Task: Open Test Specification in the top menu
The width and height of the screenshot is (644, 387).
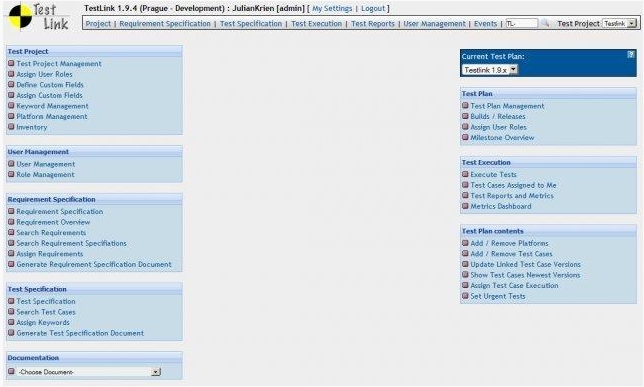Action: tap(251, 23)
